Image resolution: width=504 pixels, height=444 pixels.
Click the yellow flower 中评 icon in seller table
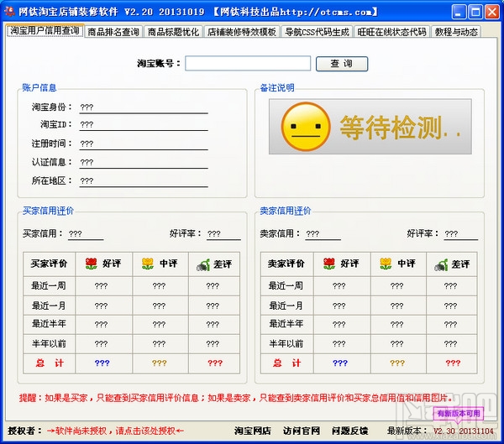click(x=386, y=264)
